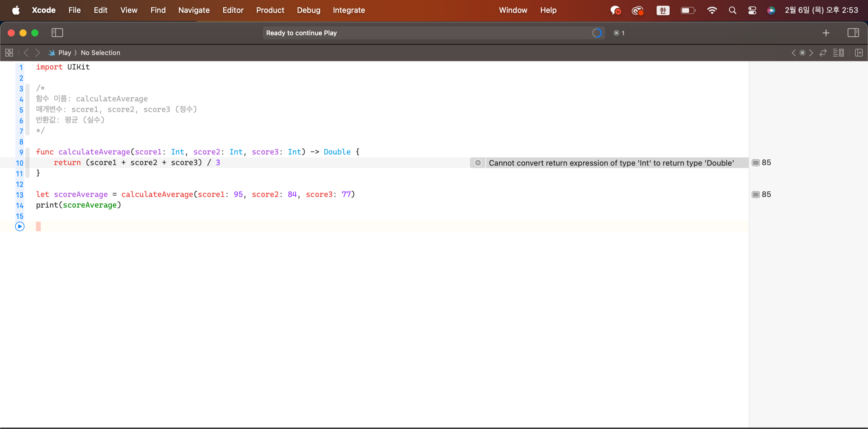
Task: Show quick look result on line 13
Action: (756, 195)
